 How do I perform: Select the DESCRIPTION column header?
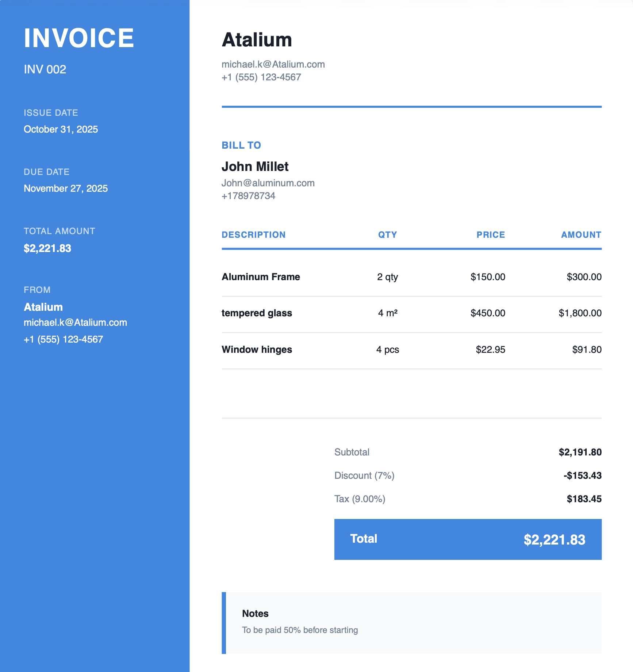click(x=254, y=234)
